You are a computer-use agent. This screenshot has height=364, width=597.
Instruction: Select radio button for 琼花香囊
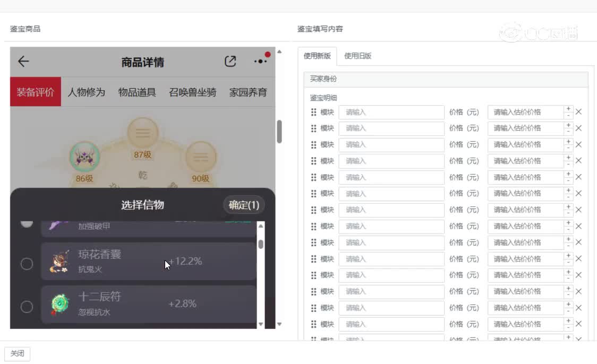pyautogui.click(x=27, y=264)
